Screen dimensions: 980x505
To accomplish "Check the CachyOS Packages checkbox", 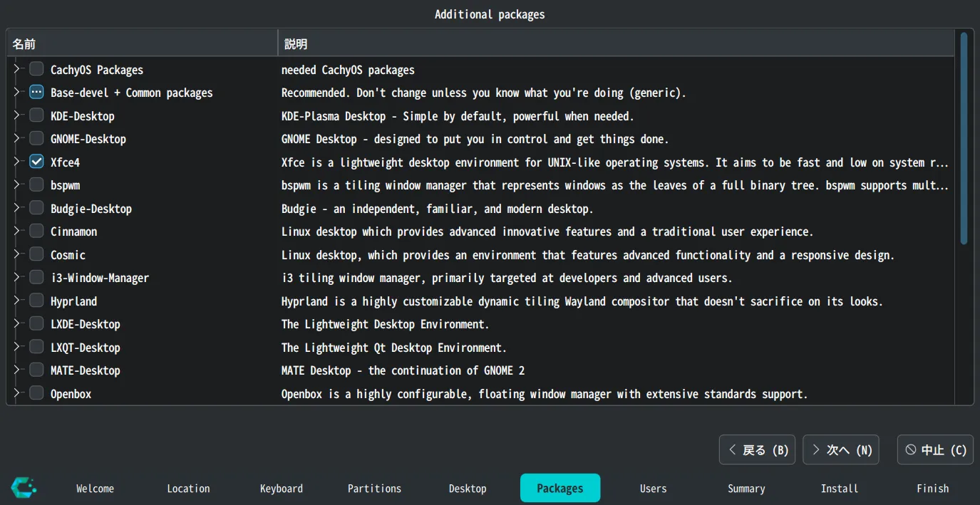I will point(36,69).
